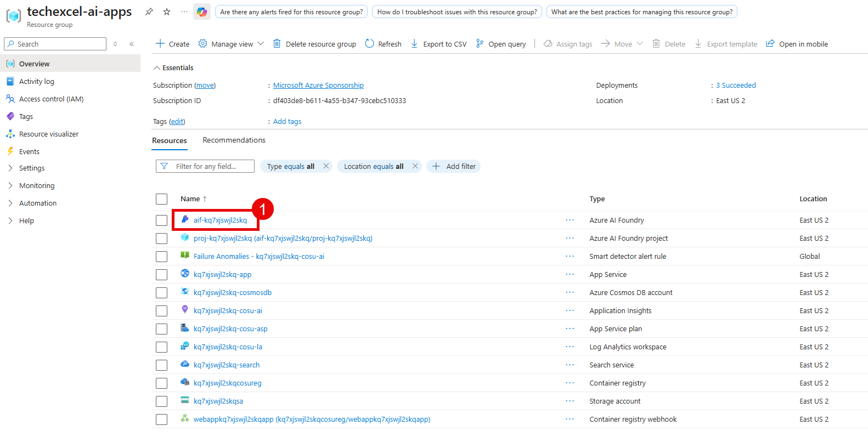Check the kq7xjswjl2skq-search row checkbox
Viewport: 868px width, 442px height.
tap(161, 365)
